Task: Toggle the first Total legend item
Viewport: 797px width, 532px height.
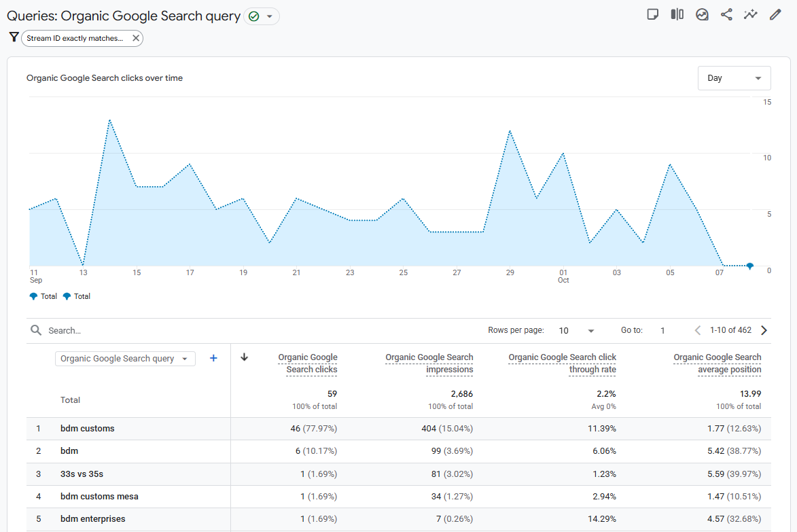Action: [43, 296]
